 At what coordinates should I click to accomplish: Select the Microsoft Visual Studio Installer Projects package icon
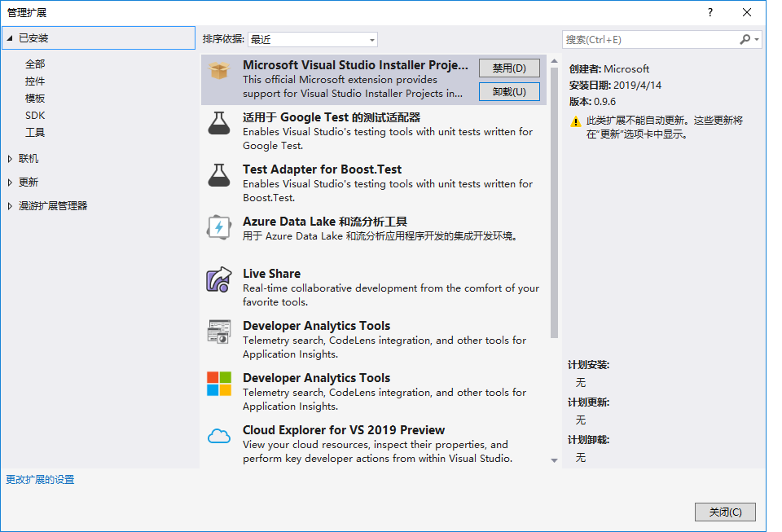coord(218,73)
